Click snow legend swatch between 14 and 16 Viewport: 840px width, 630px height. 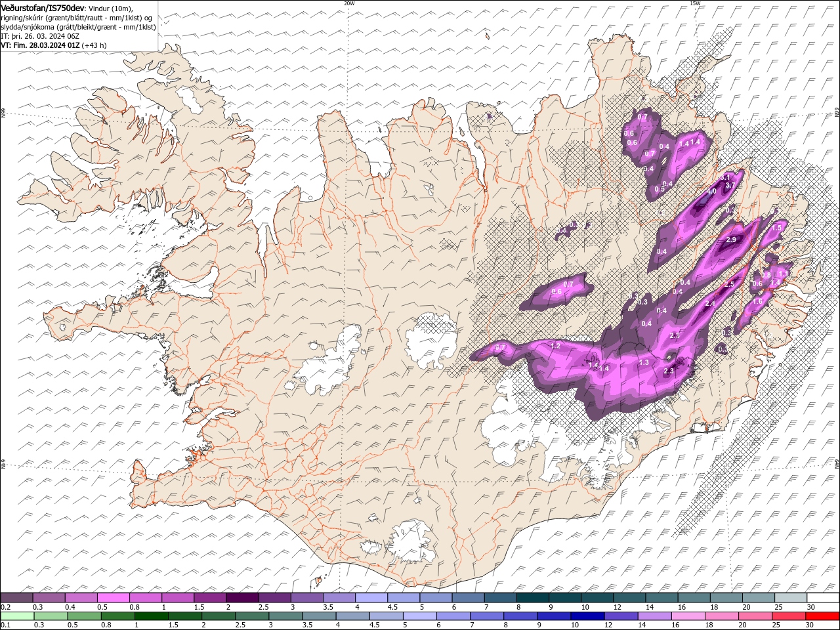click(661, 598)
